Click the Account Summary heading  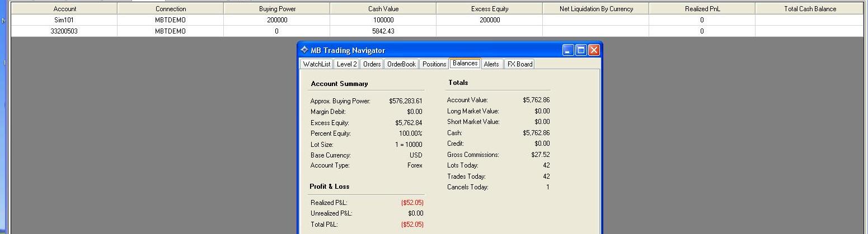(339, 84)
